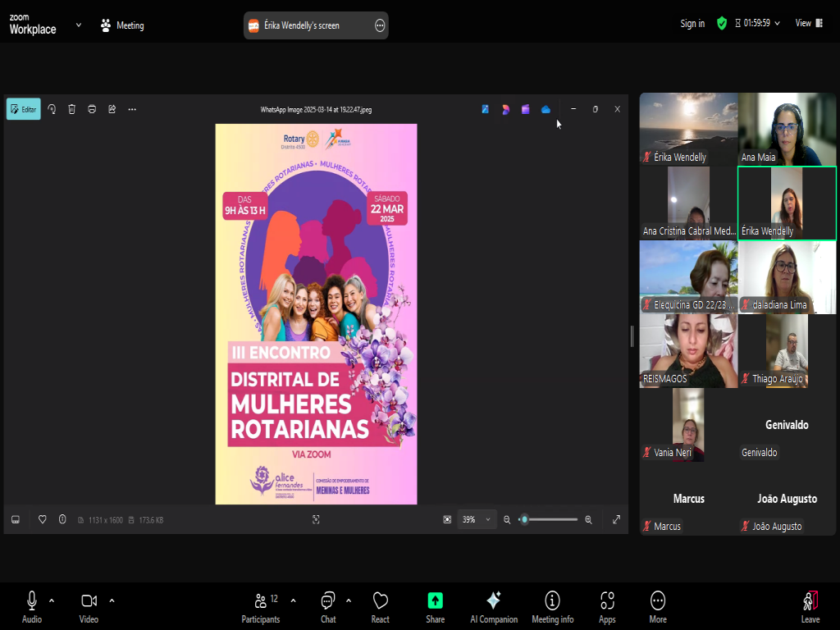Image resolution: width=840 pixels, height=630 pixels.
Task: Expand the audio options chevron
Action: pyautogui.click(x=52, y=600)
